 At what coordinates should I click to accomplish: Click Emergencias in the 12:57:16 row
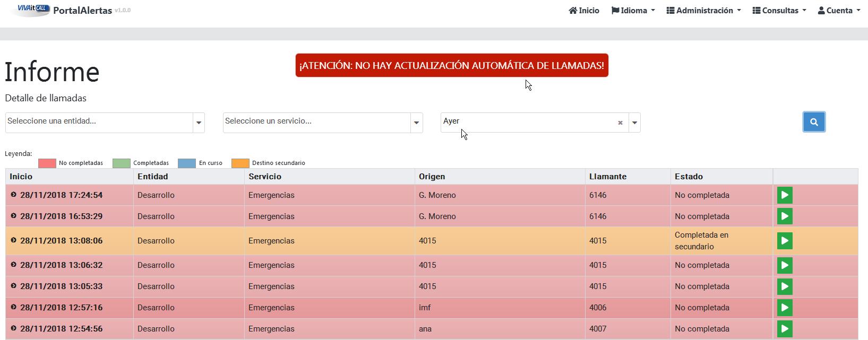(x=271, y=308)
